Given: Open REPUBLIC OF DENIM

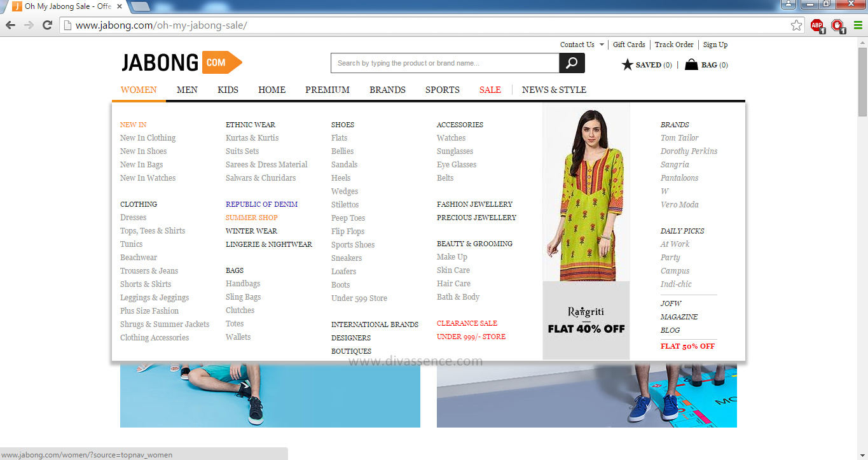Looking at the screenshot, I should pyautogui.click(x=261, y=204).
